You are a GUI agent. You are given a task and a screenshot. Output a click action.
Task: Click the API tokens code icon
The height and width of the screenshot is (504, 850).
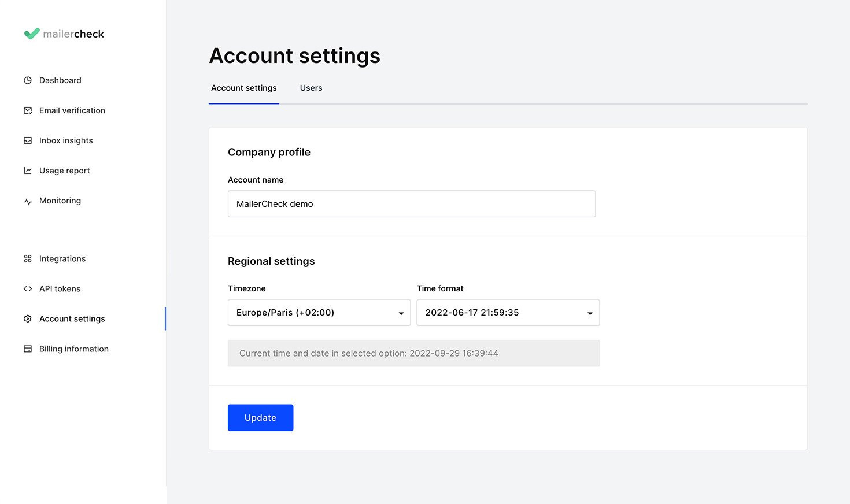[x=28, y=289]
